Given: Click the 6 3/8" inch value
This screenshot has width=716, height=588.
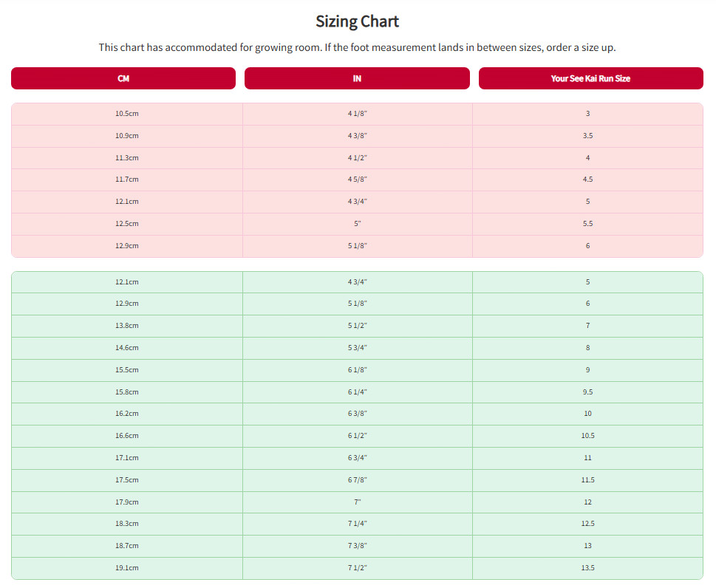Looking at the screenshot, I should pos(358,414).
